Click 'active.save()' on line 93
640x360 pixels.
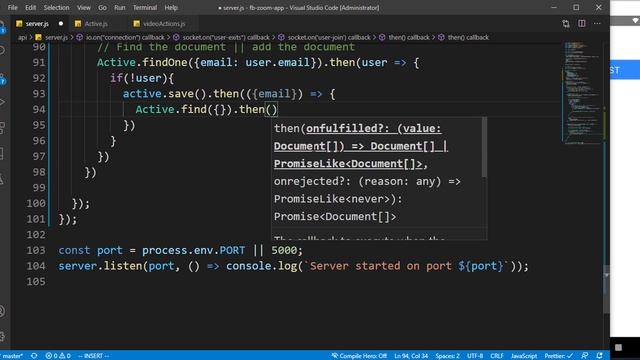tap(164, 94)
